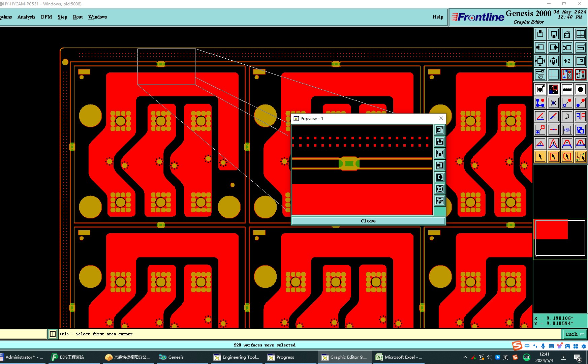Open the wrench and palette display options icon

540,74
